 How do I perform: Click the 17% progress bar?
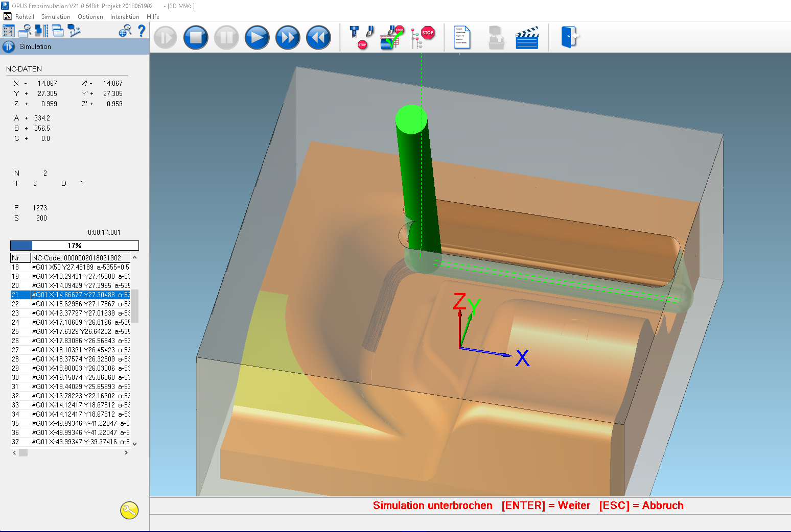click(75, 246)
